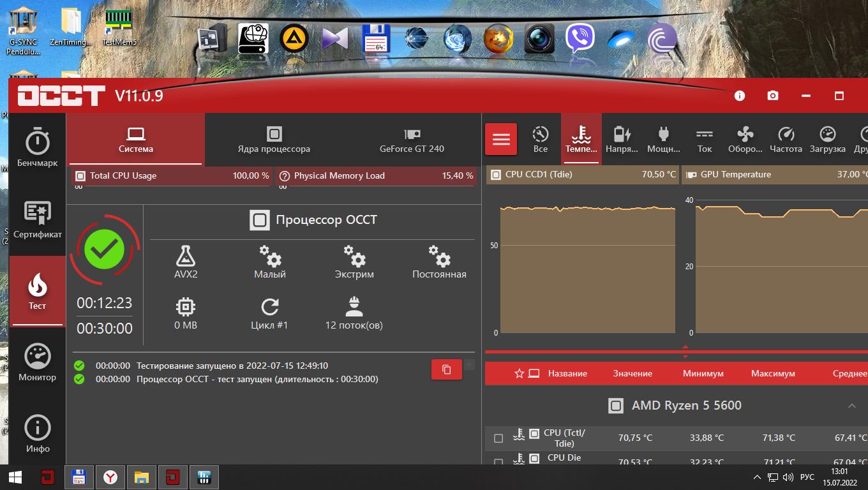
Task: Copy the test log with the red copy button
Action: point(447,369)
